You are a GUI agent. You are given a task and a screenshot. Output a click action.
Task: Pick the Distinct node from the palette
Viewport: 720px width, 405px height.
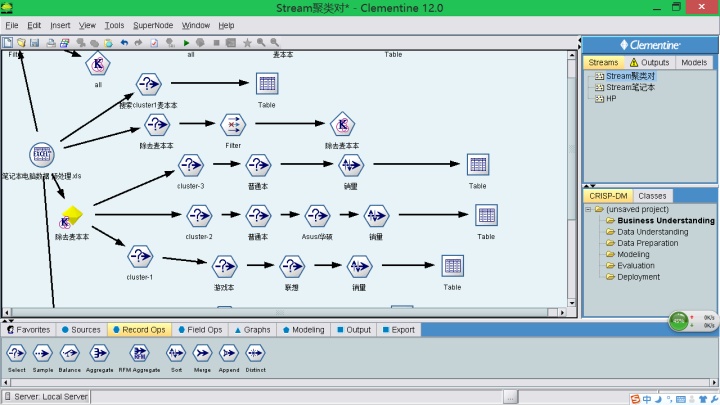255,353
